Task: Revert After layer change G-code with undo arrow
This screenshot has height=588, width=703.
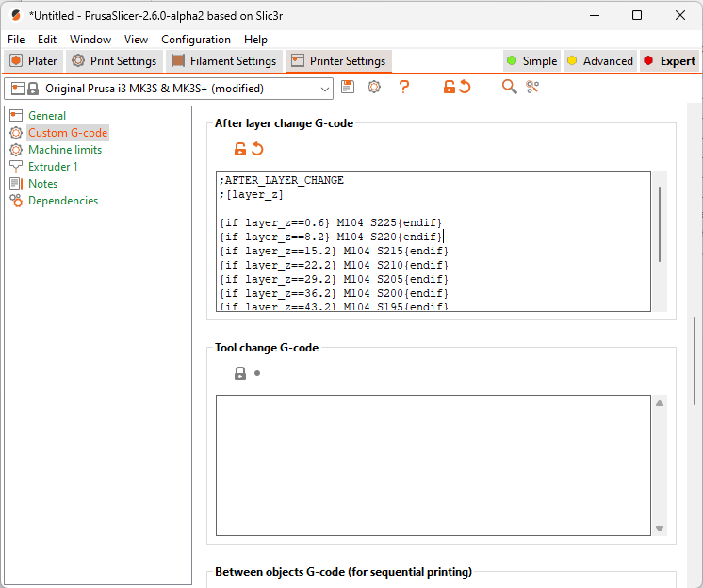Action: tap(257, 149)
